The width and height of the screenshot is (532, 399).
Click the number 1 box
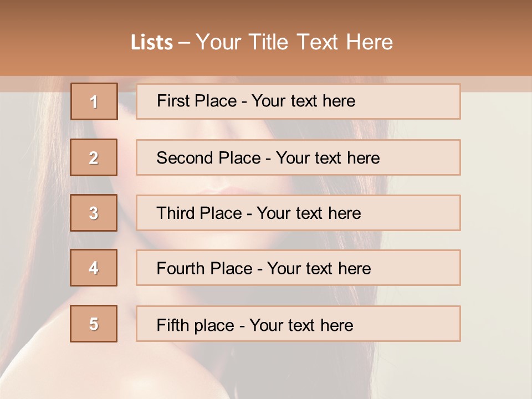tap(94, 101)
